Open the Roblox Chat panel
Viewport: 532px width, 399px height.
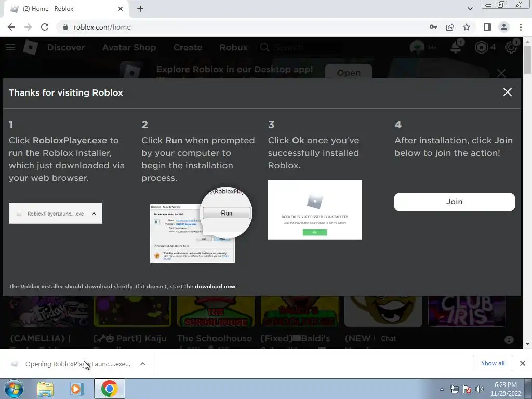click(x=388, y=338)
